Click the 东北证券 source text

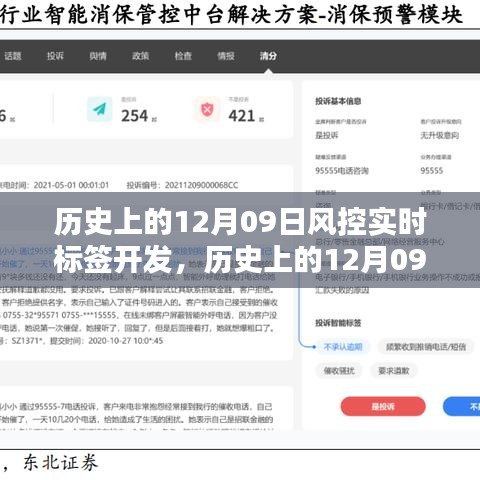coord(61,463)
